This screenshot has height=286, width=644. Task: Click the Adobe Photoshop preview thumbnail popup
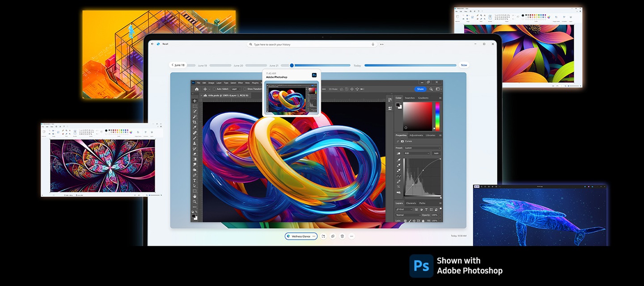292,93
